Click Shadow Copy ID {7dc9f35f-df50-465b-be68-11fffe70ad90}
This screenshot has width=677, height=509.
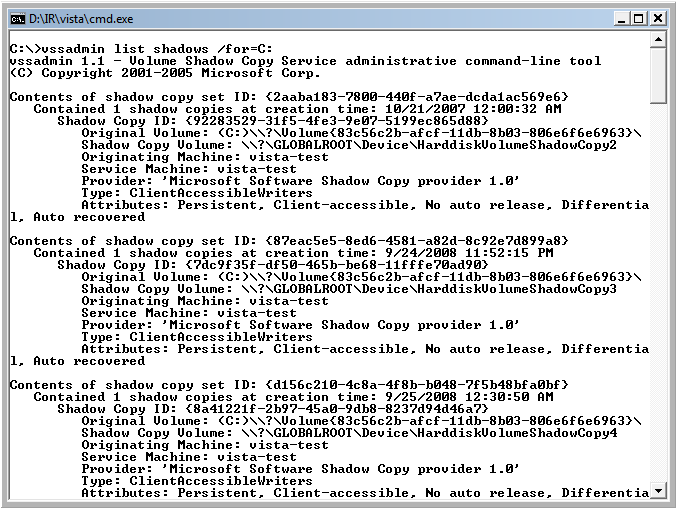click(337, 265)
